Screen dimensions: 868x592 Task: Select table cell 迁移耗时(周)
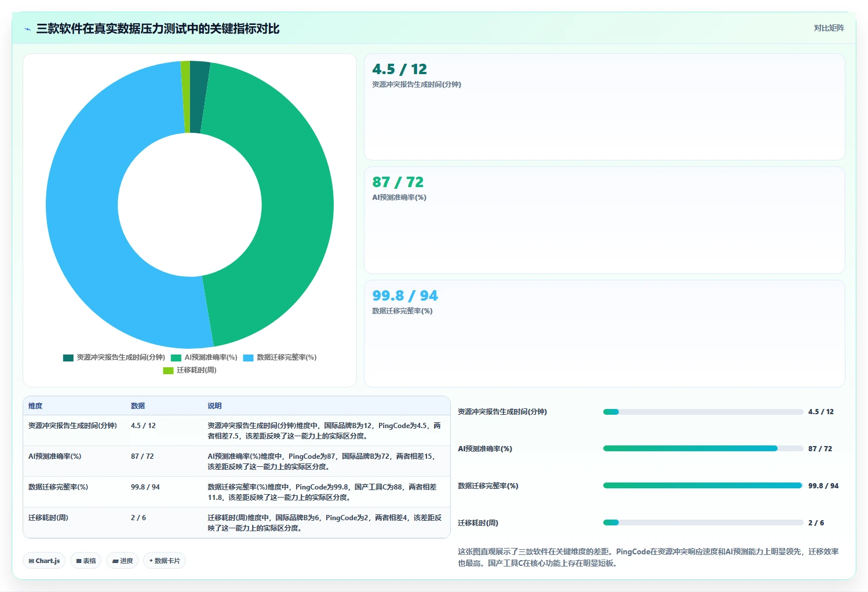pos(48,518)
